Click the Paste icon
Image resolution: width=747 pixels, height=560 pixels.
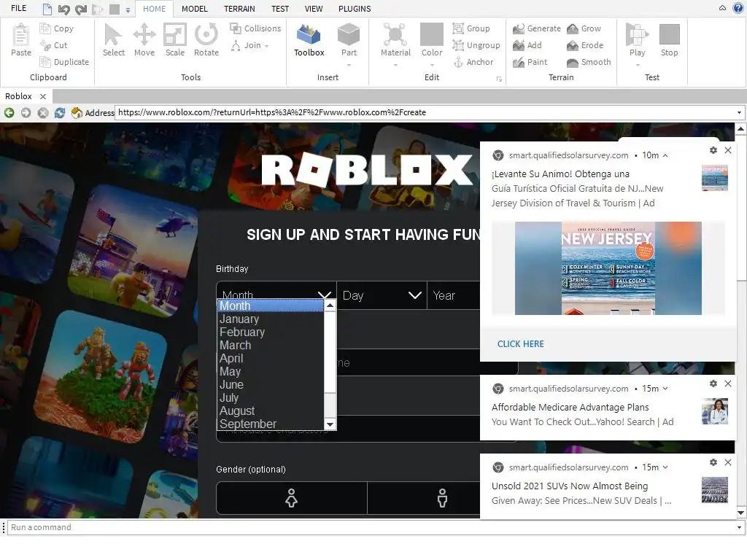(21, 41)
